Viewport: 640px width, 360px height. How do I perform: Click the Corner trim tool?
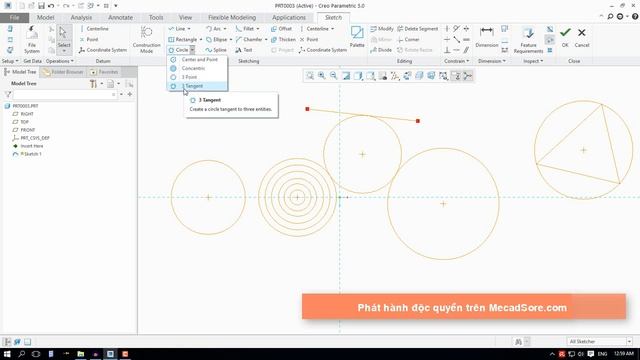(408, 40)
